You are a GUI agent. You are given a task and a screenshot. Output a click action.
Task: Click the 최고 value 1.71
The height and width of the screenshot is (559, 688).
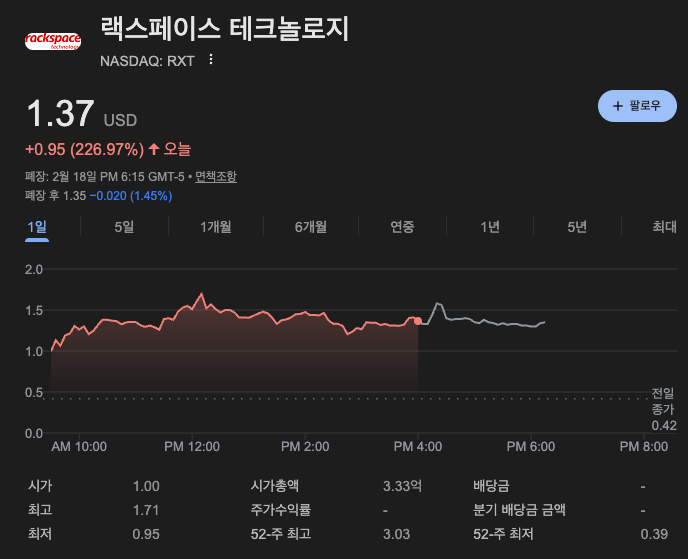pyautogui.click(x=146, y=510)
